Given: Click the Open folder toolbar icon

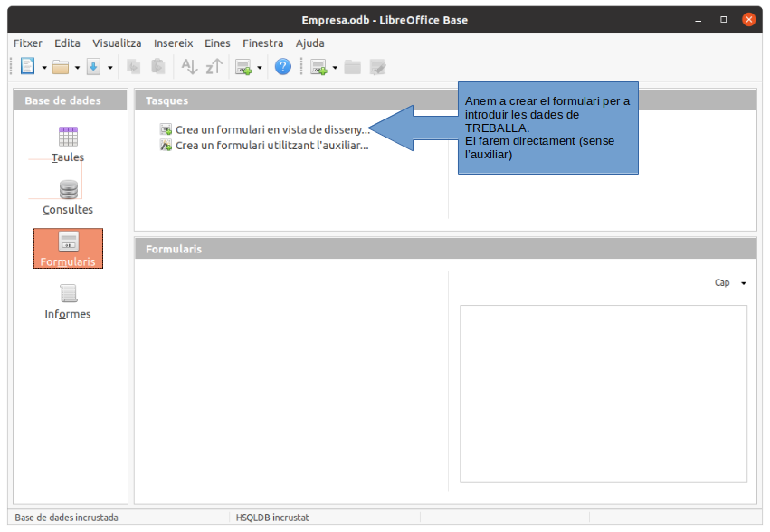Looking at the screenshot, I should (61, 67).
